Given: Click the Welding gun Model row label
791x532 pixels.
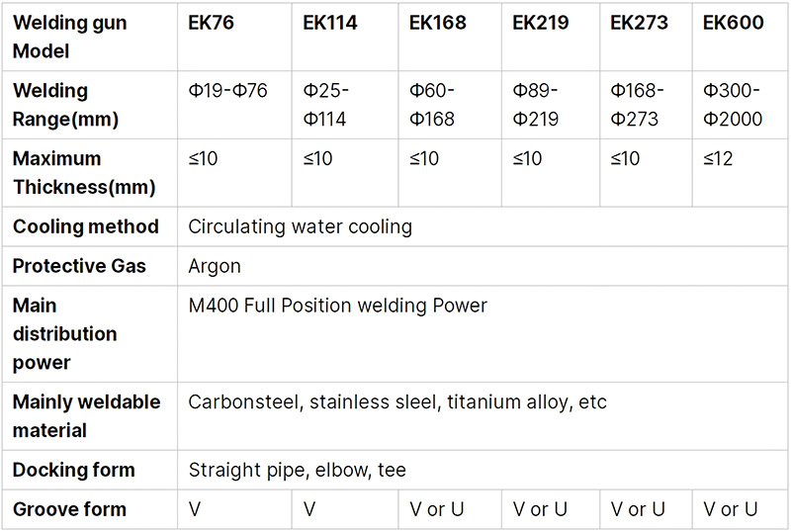Looking at the screenshot, I should coord(69,37).
